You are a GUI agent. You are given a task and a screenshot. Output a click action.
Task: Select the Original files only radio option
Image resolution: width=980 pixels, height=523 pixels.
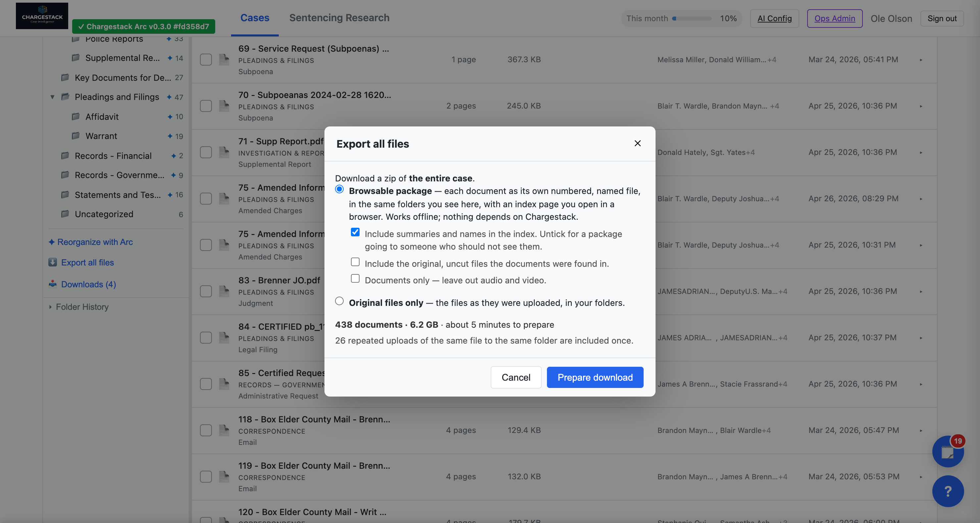point(339,301)
